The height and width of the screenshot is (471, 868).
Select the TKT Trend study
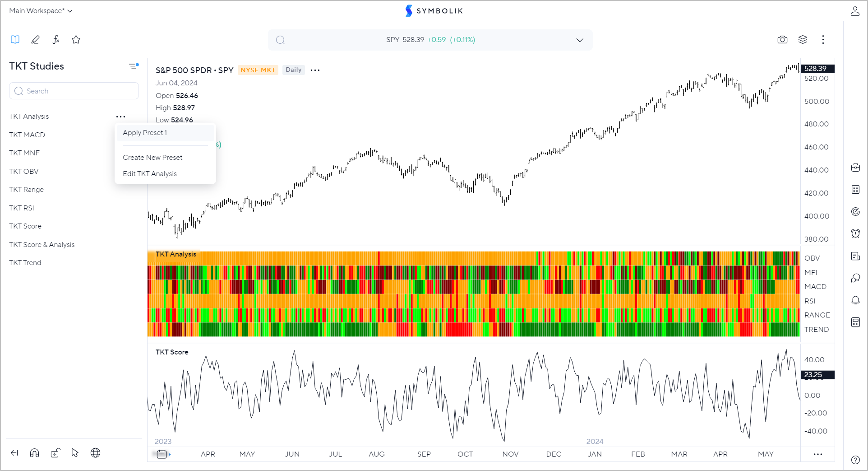click(x=25, y=263)
